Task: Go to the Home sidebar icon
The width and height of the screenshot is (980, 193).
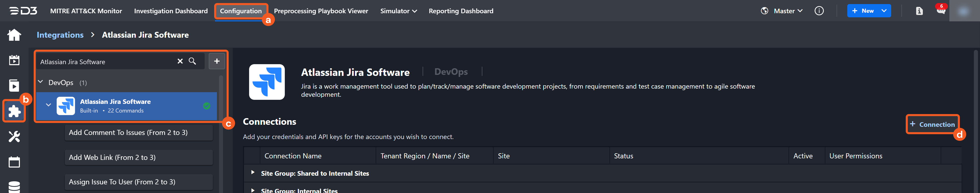Action: 14,35
